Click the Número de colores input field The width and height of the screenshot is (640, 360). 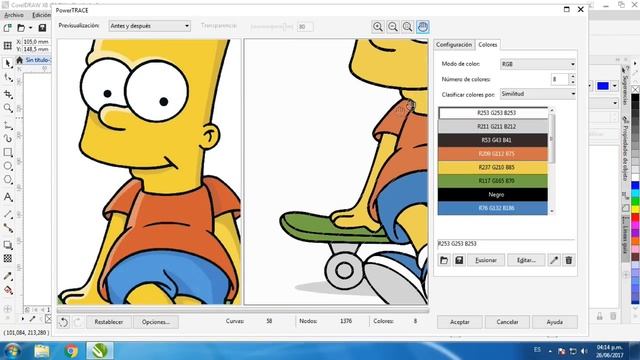coord(560,79)
